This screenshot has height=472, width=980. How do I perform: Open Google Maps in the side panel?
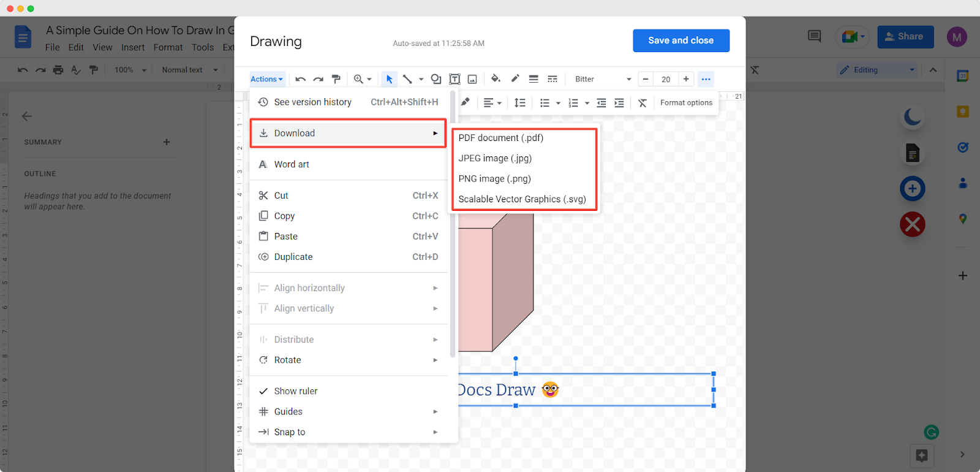click(963, 219)
